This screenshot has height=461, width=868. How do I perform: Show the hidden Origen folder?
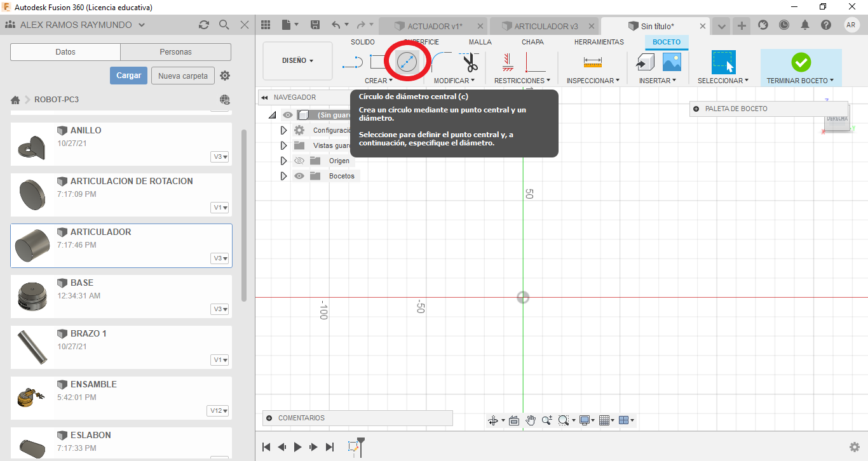(299, 161)
